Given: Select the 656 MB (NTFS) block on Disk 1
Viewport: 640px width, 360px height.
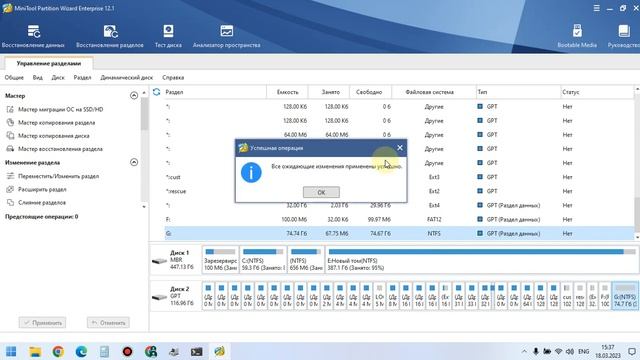Looking at the screenshot, I should pos(306,260).
